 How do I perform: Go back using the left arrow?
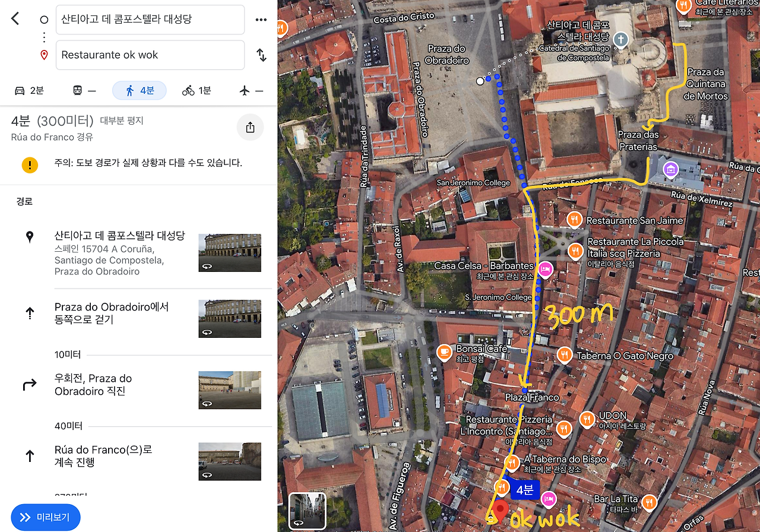tap(15, 19)
